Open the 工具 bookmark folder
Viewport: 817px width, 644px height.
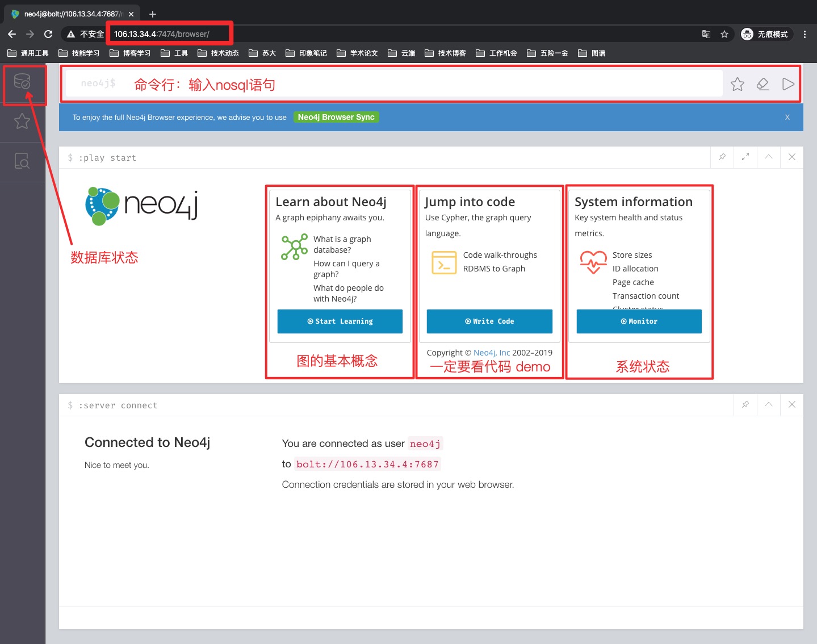click(174, 53)
